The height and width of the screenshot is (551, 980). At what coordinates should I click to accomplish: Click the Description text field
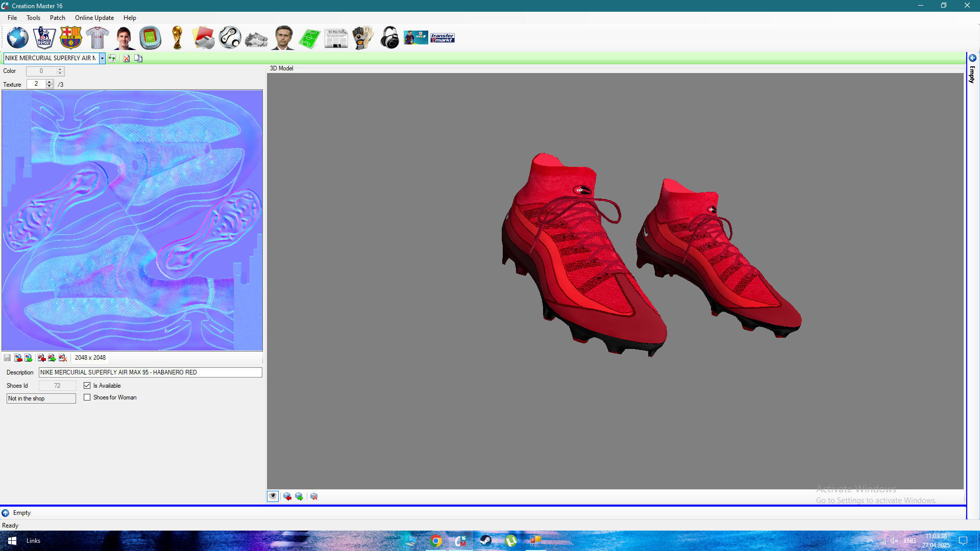click(151, 372)
